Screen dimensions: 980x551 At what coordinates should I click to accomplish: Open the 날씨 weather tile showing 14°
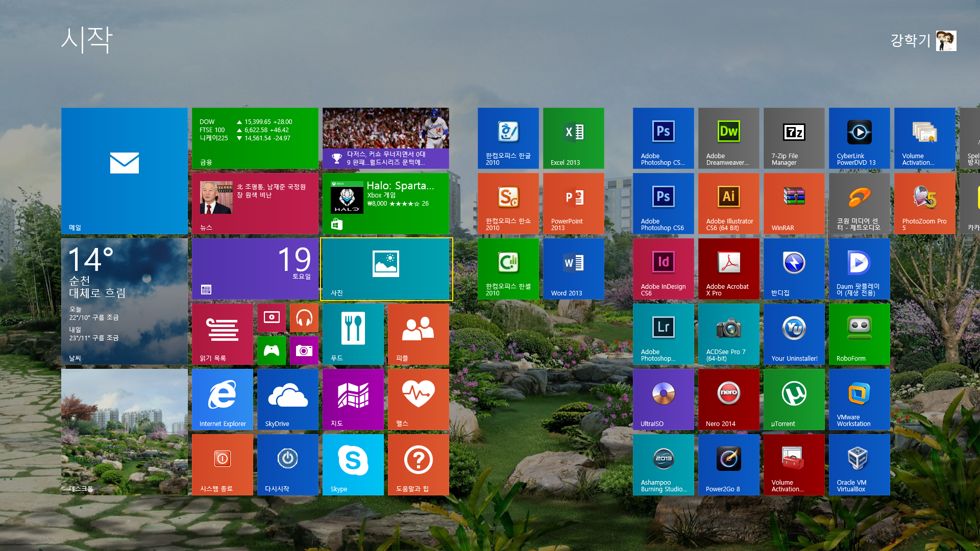pyautogui.click(x=125, y=302)
